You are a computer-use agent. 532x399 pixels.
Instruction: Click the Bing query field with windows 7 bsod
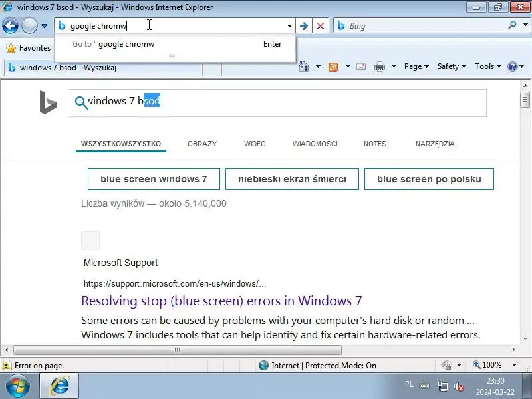tap(277, 103)
